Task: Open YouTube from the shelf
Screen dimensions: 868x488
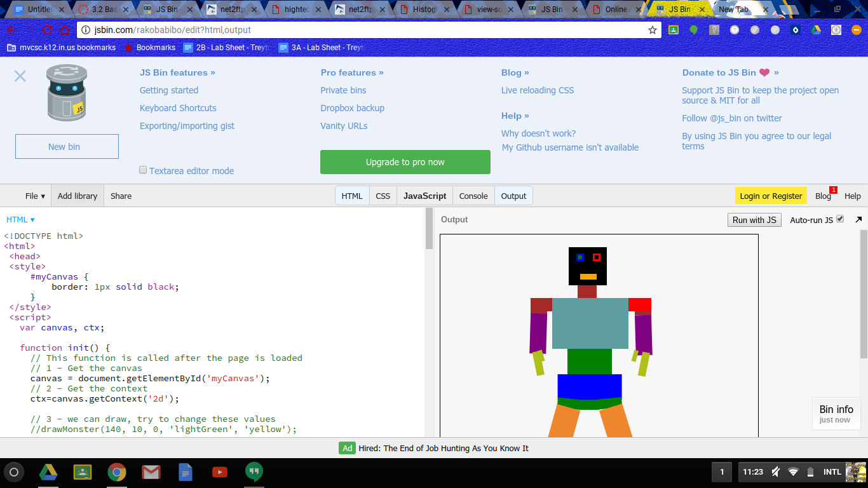Action: point(220,472)
